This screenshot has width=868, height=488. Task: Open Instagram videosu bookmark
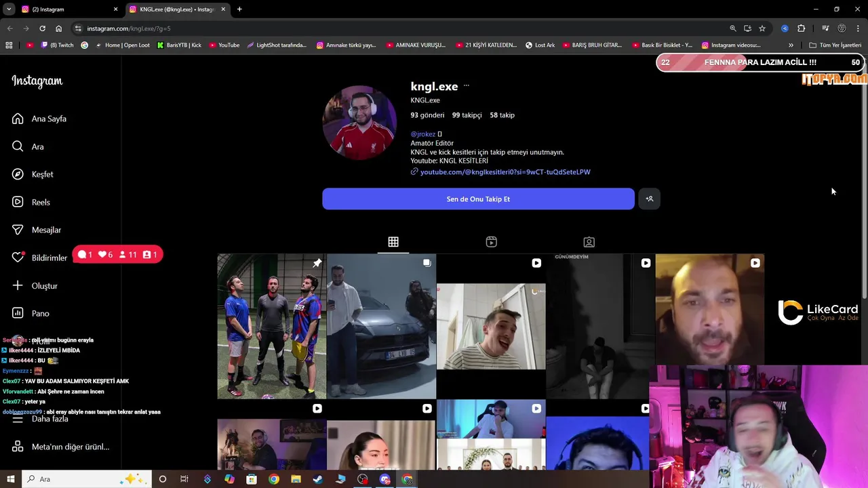click(x=731, y=45)
